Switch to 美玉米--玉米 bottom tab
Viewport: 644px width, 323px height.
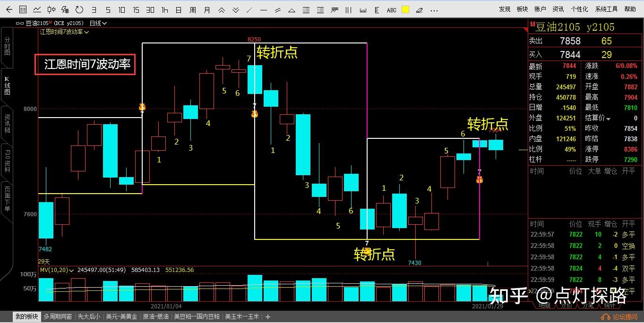click(242, 317)
